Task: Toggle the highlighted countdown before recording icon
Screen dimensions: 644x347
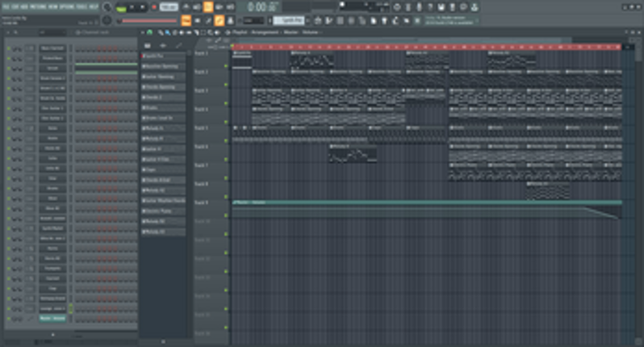Action: [x=208, y=6]
